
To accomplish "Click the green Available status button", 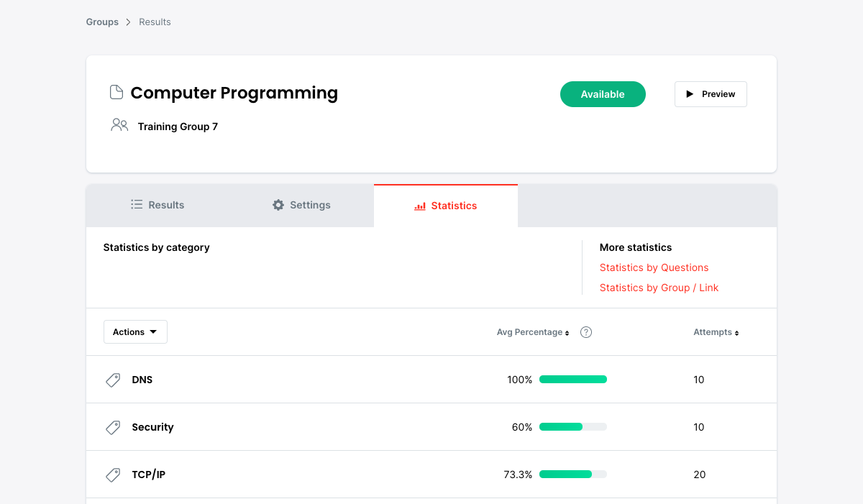I will [603, 94].
